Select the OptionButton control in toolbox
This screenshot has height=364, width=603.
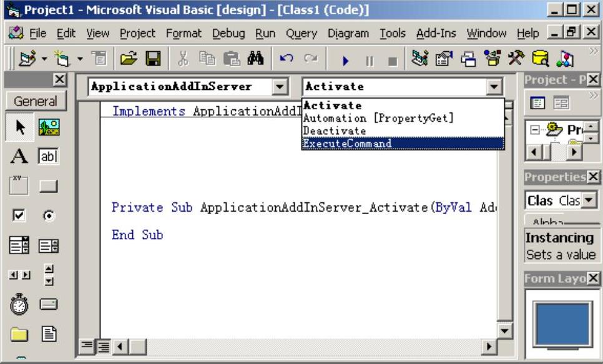[x=49, y=215]
